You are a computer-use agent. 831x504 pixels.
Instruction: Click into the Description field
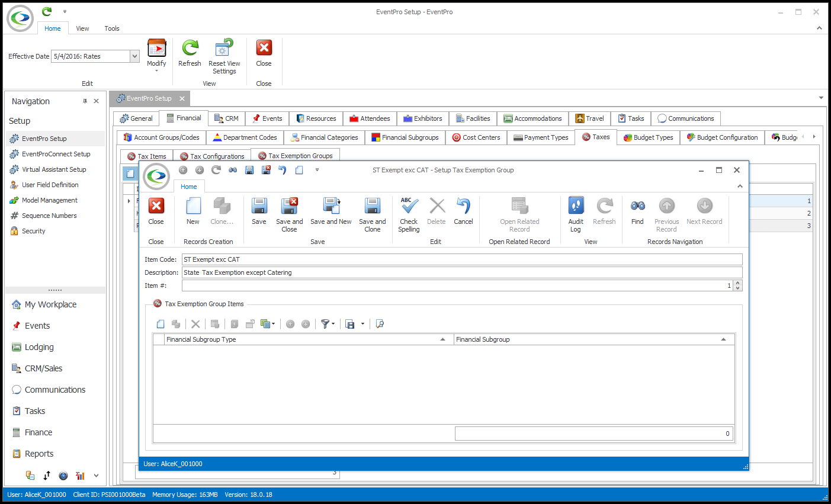pos(461,272)
